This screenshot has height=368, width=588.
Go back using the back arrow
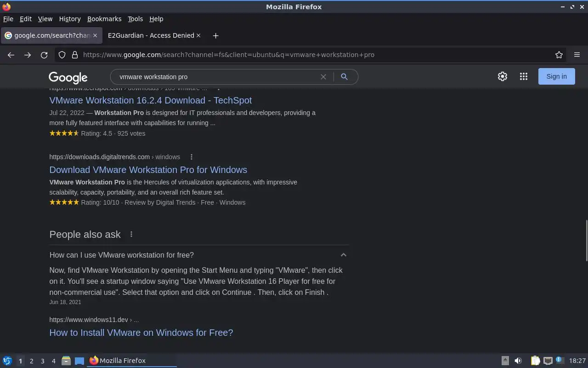11,55
